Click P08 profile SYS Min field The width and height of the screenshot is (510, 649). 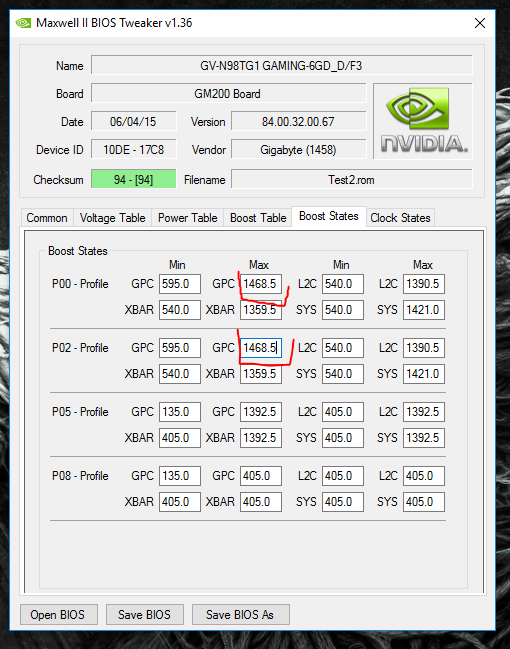point(343,502)
